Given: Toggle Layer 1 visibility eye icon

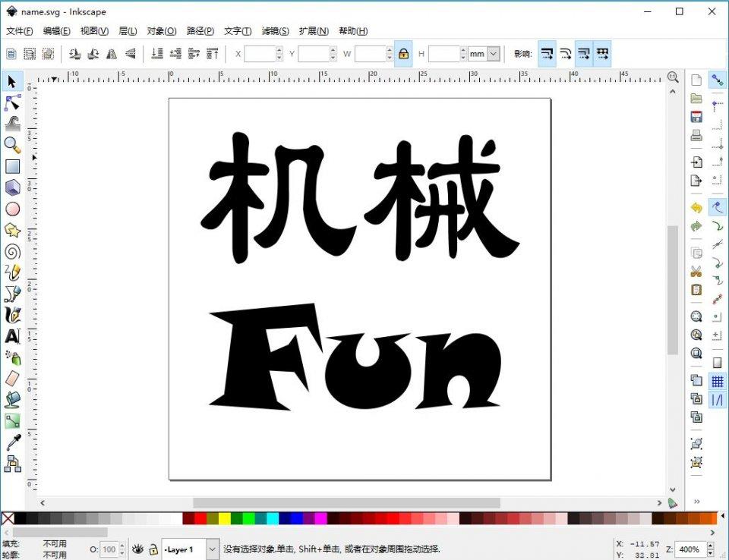Looking at the screenshot, I should [x=137, y=549].
